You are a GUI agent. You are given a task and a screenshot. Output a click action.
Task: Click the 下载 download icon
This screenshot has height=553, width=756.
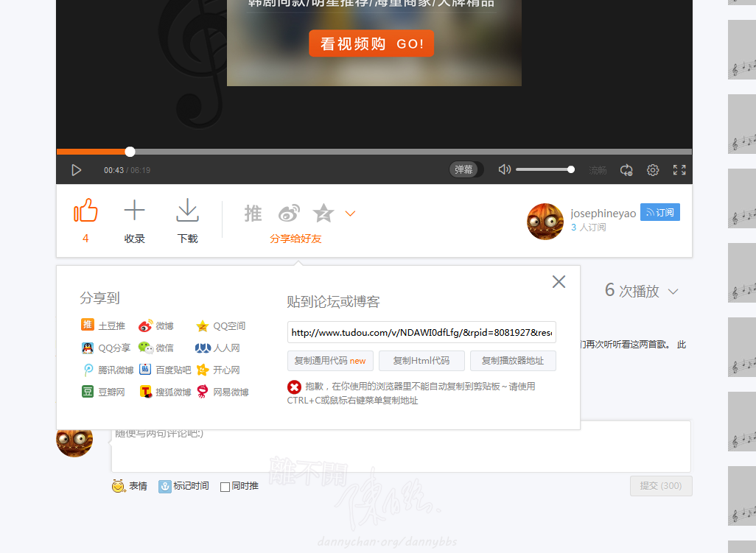pos(188,211)
